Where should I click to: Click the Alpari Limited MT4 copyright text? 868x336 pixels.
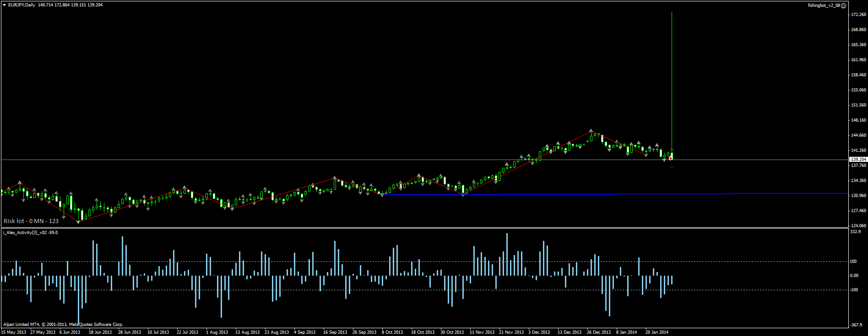coord(63,325)
